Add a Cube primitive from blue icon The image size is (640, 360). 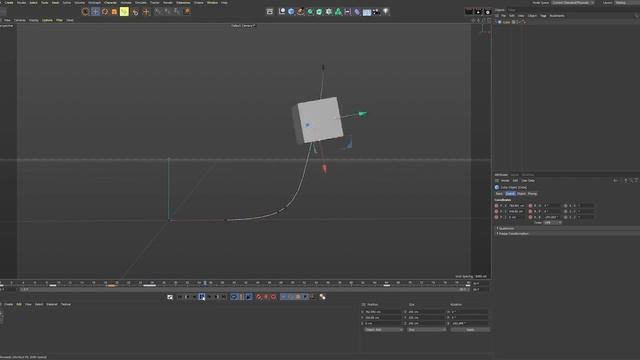(291, 11)
